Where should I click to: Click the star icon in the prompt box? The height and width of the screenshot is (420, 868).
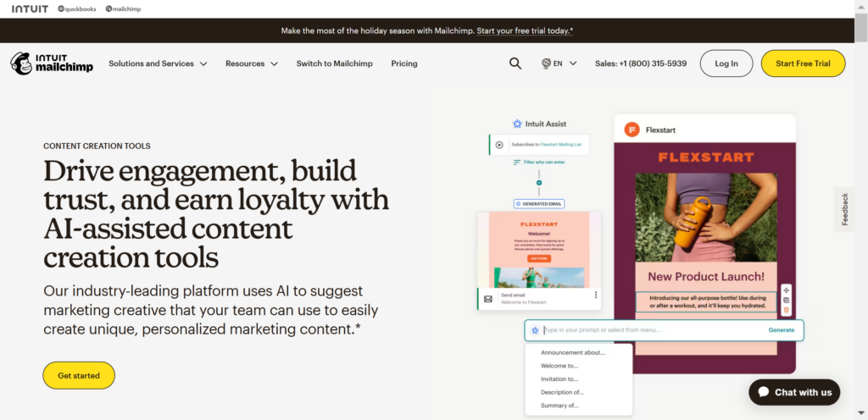click(535, 330)
